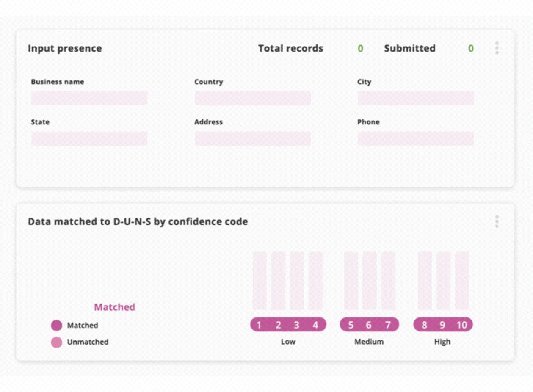Viewport: 533px width, 392px height.
Task: Select confidence code 4
Action: (x=315, y=325)
